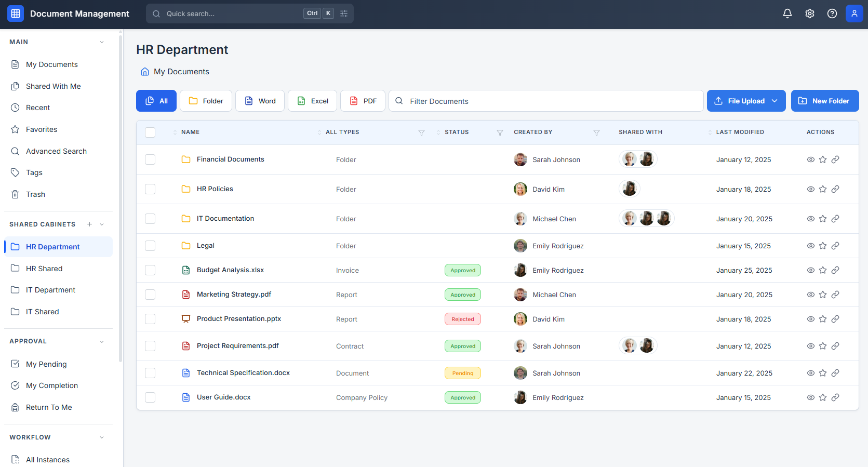Select the Excel filter tab
The width and height of the screenshot is (868, 467).
tap(312, 101)
